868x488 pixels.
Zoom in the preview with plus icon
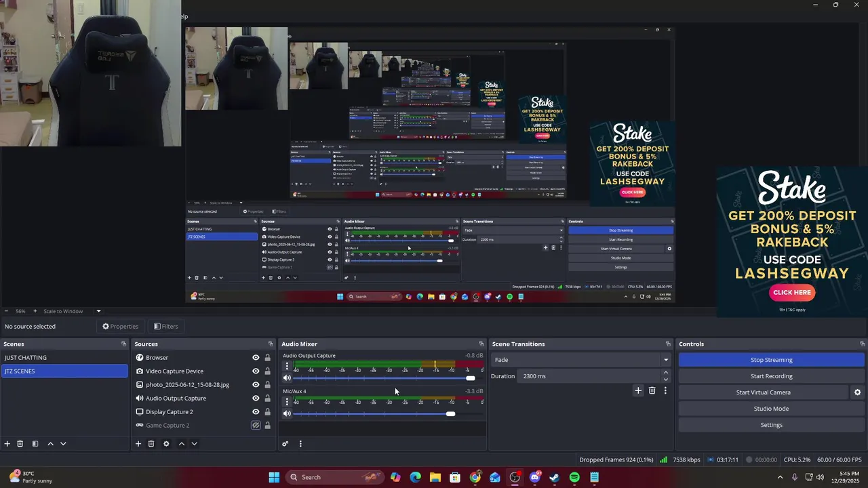pos(35,311)
